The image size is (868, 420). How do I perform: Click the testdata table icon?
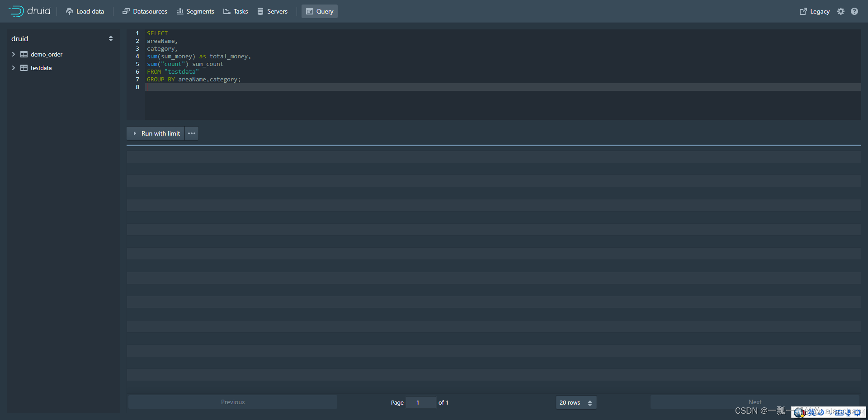coord(24,68)
